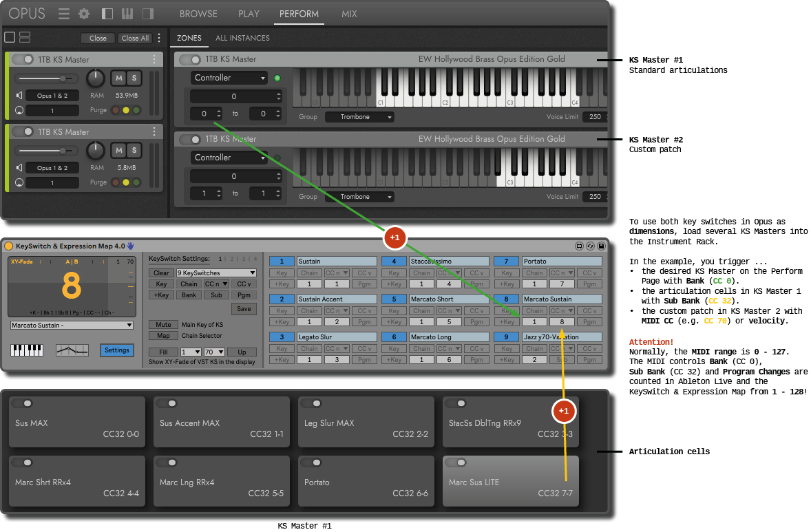
Task: Switch to BROWSE tab
Action: [x=198, y=14]
